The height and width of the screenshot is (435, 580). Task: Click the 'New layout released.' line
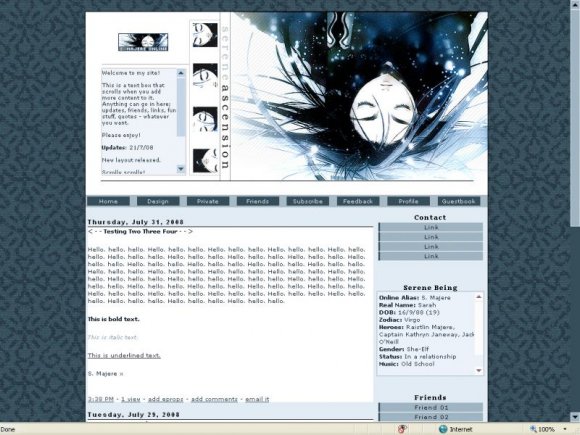pyautogui.click(x=131, y=160)
